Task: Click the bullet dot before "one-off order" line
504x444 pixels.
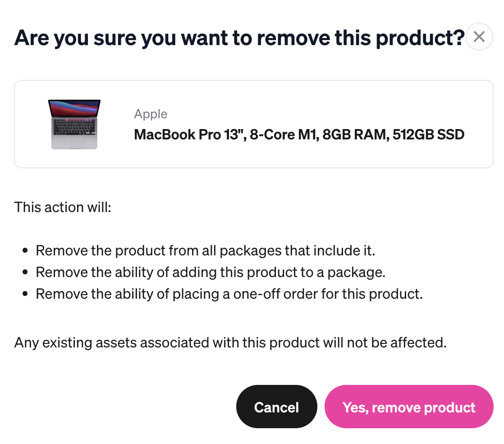Action: [25, 294]
